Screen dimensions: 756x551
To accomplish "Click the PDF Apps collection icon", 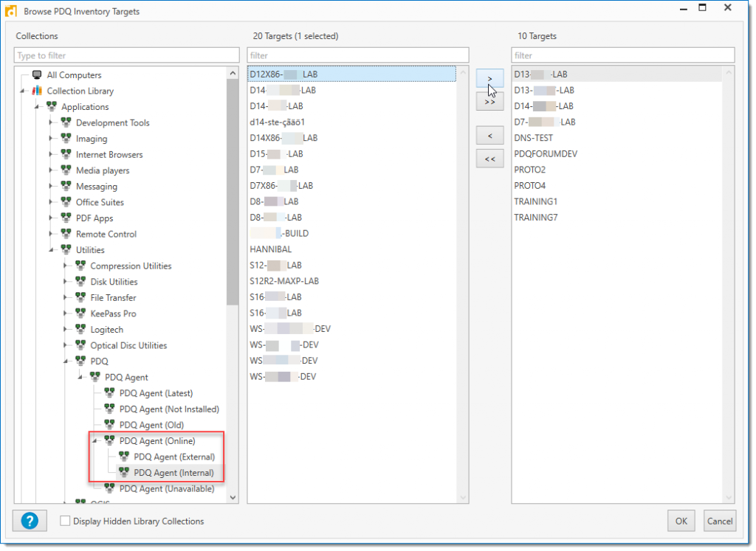I will 66,218.
